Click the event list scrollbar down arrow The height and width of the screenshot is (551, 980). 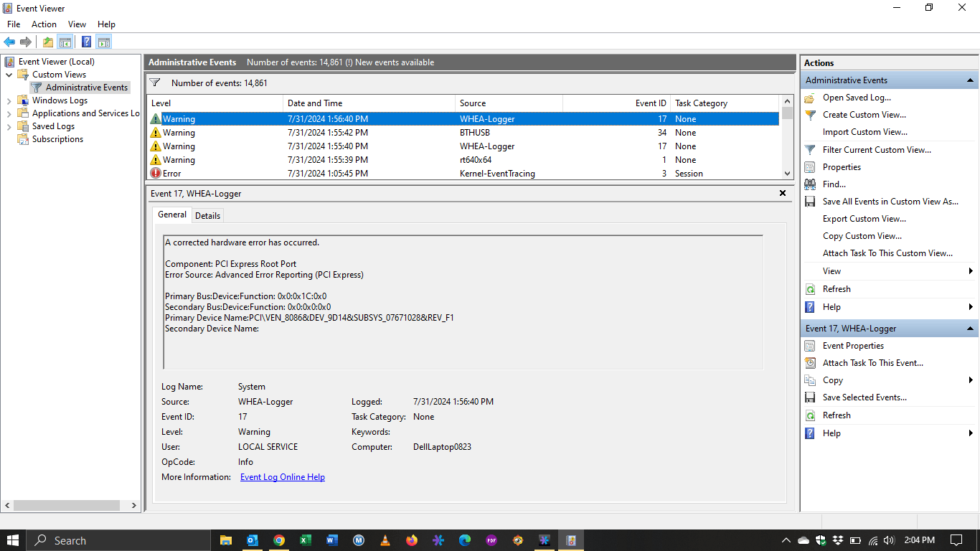click(787, 174)
